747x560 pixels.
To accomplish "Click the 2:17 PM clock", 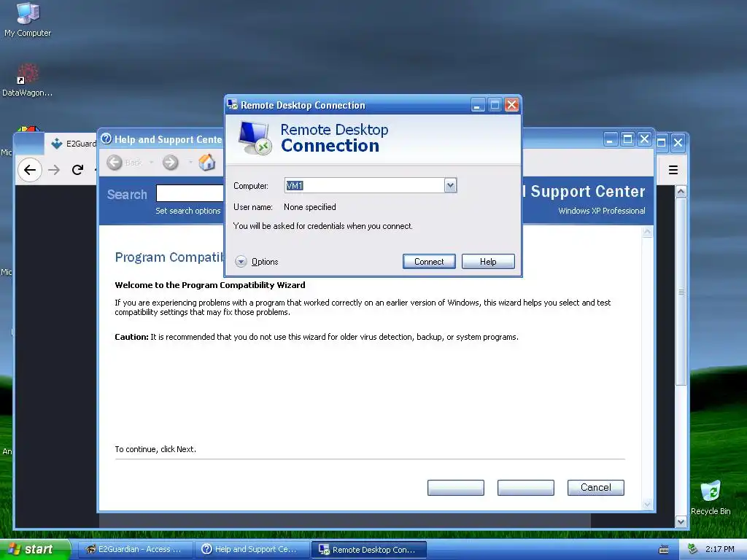I will [719, 549].
